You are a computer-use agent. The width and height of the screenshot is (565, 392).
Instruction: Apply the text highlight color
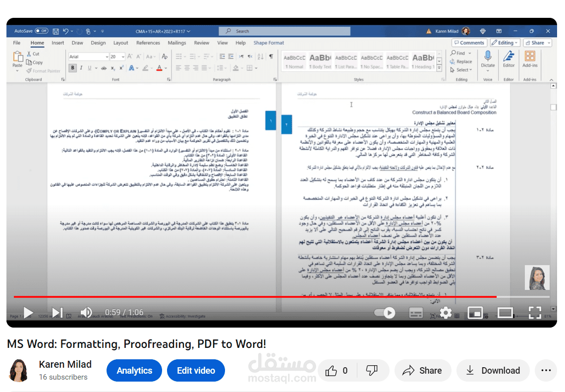point(146,68)
